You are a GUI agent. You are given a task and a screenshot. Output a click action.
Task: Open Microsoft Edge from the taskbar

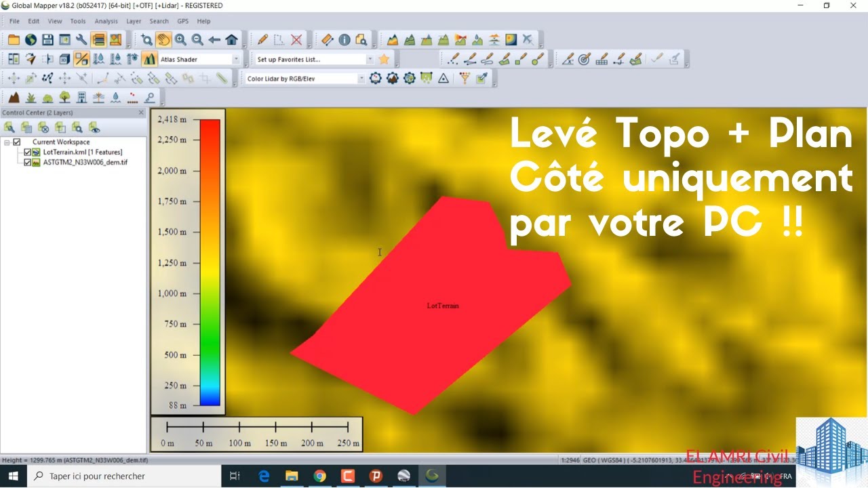263,476
